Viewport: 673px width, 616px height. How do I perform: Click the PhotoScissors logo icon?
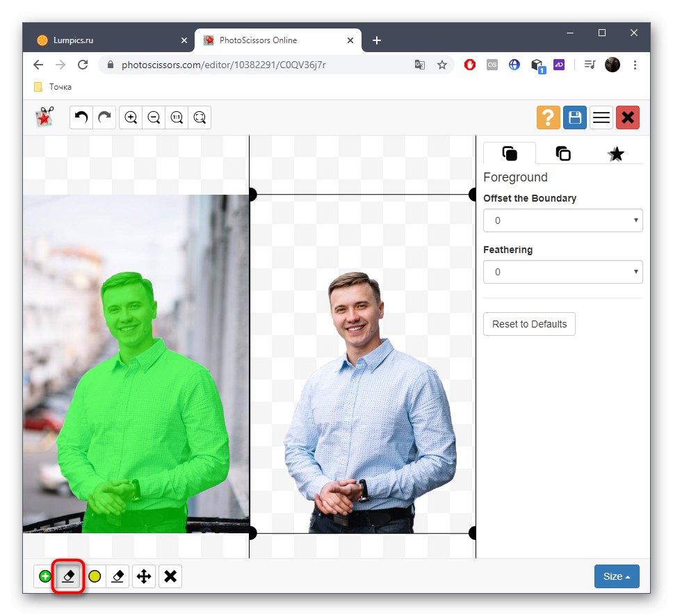click(44, 117)
